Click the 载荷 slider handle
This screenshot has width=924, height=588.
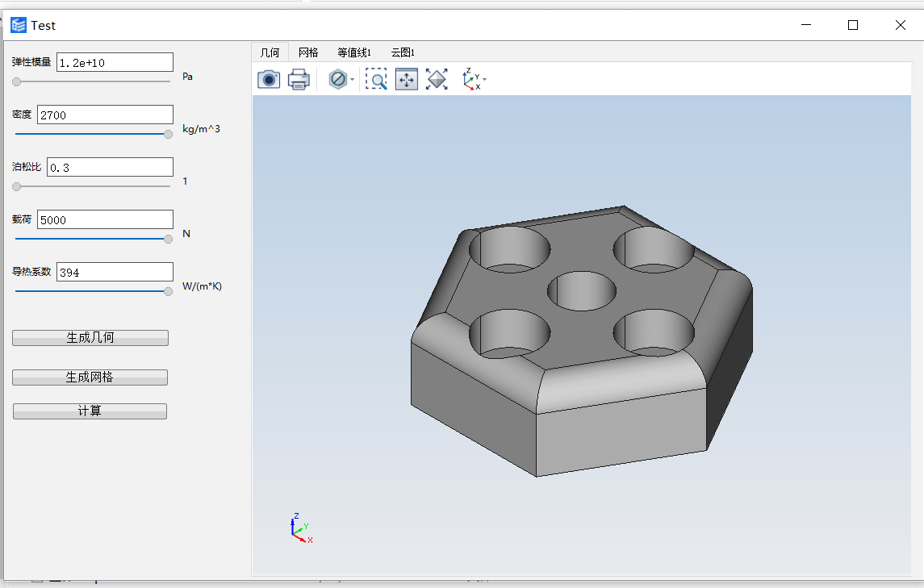pos(168,239)
